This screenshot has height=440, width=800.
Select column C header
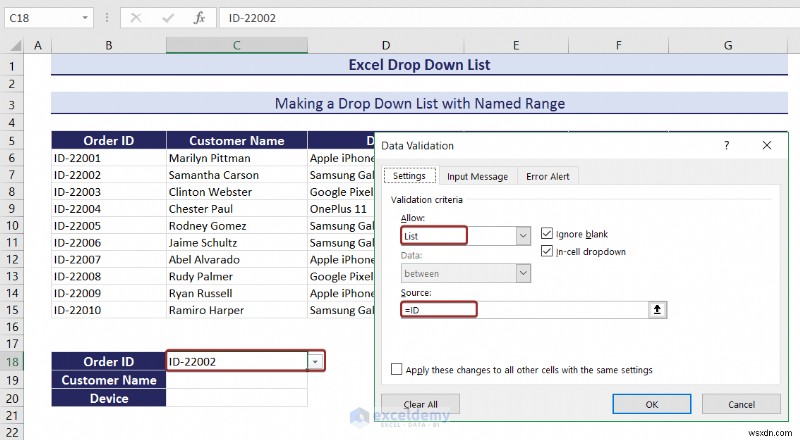point(237,45)
